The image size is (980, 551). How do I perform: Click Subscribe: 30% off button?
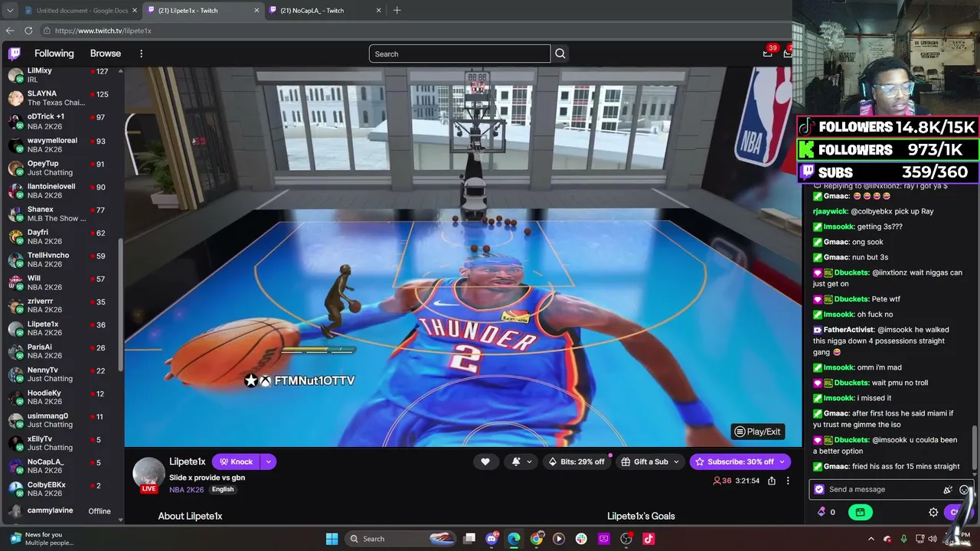(740, 461)
